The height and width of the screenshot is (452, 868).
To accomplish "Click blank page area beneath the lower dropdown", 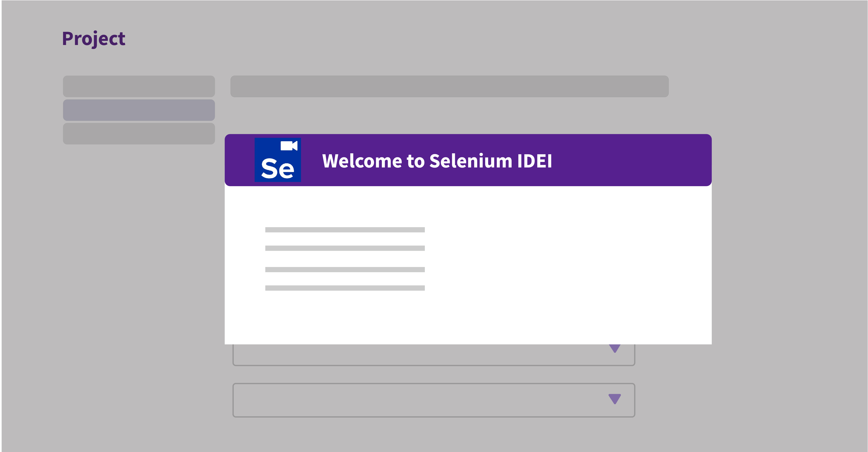I will [x=434, y=435].
